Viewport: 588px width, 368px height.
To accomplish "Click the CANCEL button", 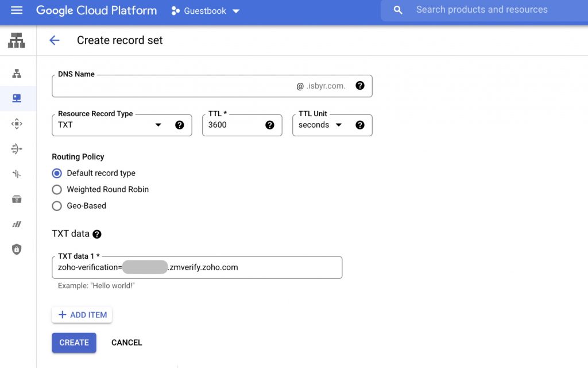I will point(127,343).
